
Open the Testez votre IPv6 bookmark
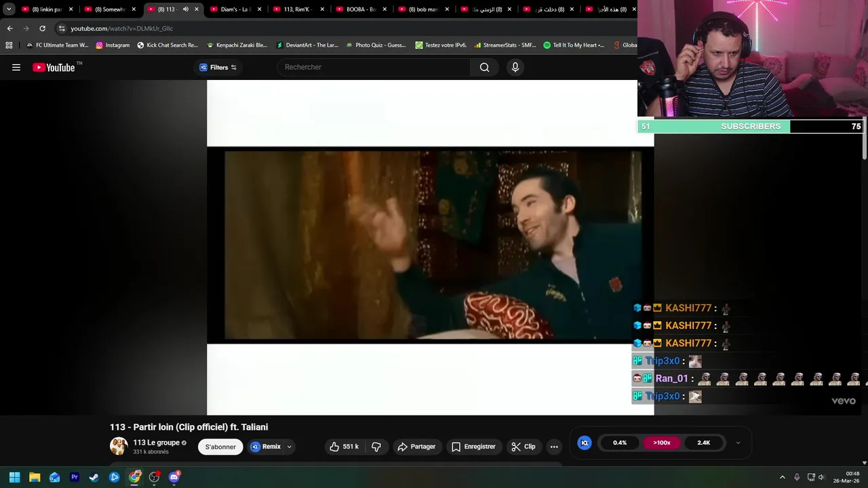click(x=441, y=45)
